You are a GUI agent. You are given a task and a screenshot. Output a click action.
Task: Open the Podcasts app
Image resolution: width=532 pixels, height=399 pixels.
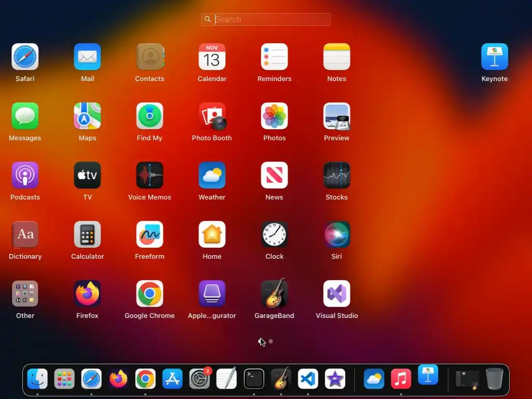(x=25, y=175)
